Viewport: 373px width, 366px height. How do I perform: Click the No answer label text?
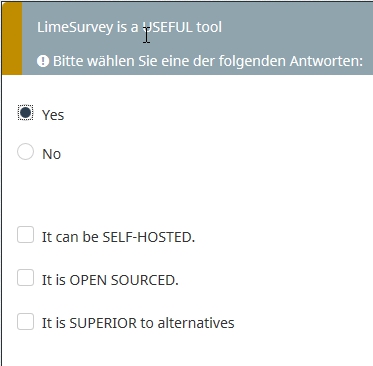pyautogui.click(x=52, y=154)
